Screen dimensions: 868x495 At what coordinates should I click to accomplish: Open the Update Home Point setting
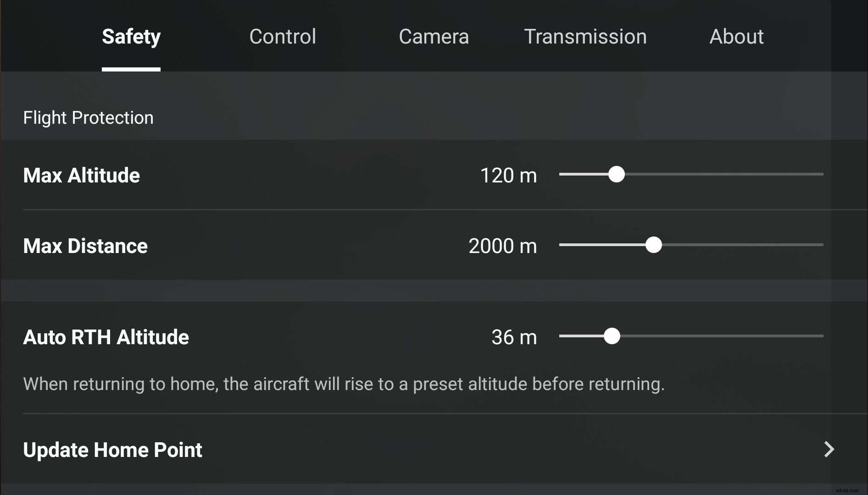point(113,450)
